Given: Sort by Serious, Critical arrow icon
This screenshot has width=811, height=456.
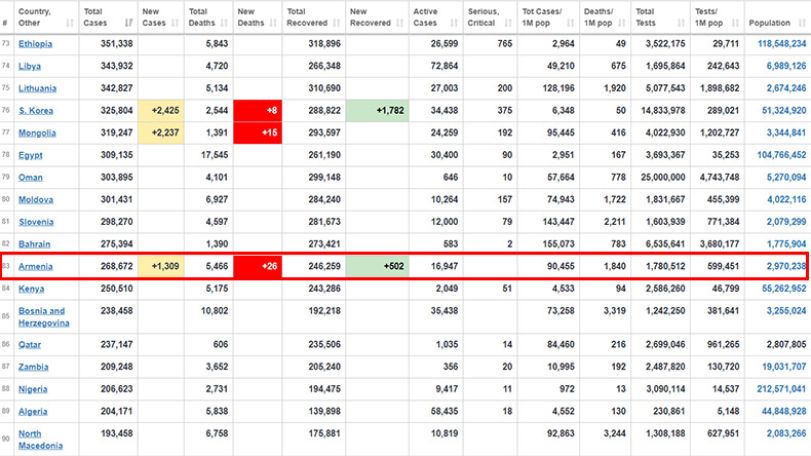Looking at the screenshot, I should coord(508,23).
